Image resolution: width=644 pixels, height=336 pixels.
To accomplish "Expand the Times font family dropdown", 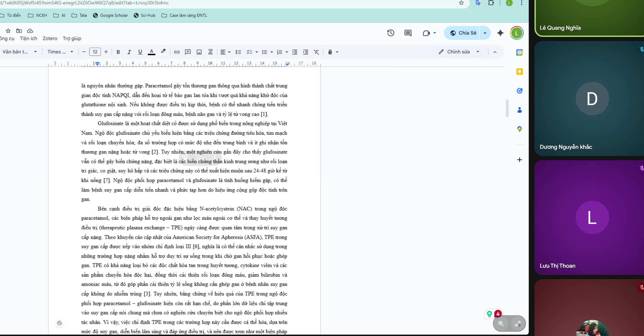I will coord(60,52).
